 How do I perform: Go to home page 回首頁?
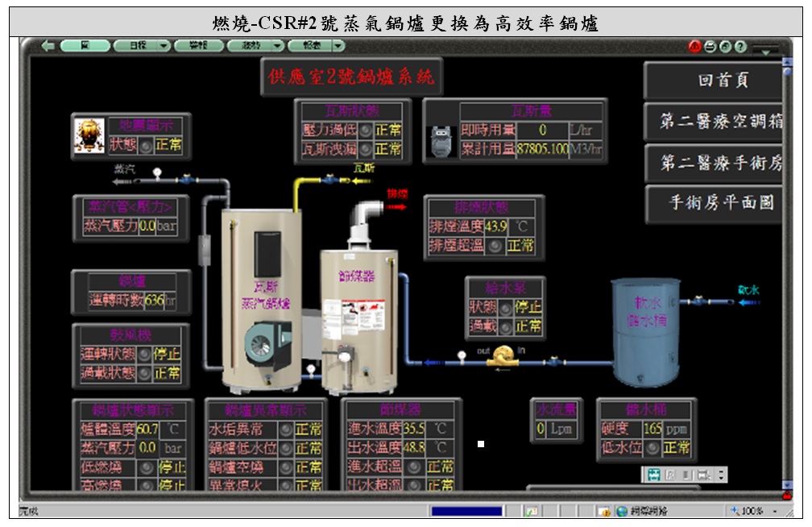[x=714, y=81]
